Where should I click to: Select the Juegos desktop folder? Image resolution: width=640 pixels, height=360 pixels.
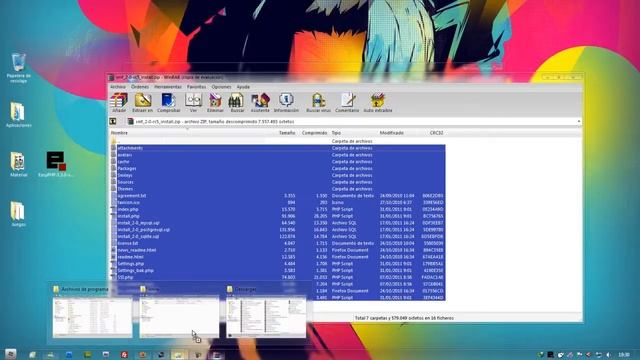click(18, 214)
